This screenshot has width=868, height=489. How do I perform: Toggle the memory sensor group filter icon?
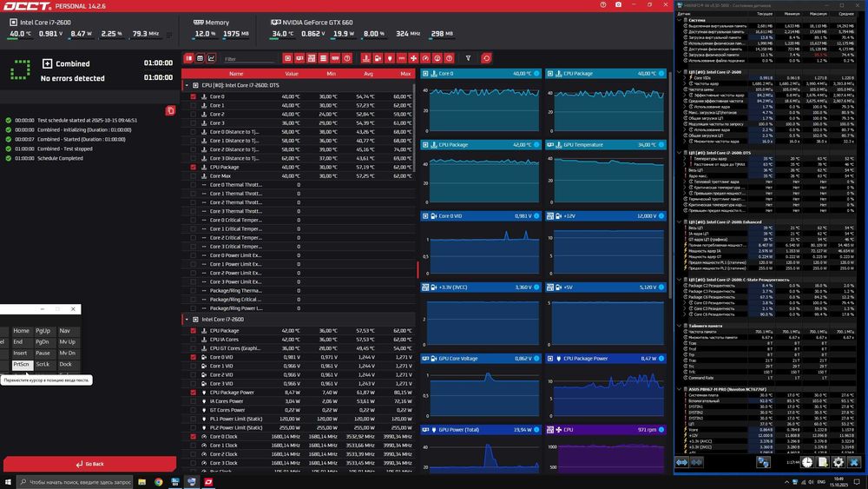pyautogui.click(x=335, y=58)
